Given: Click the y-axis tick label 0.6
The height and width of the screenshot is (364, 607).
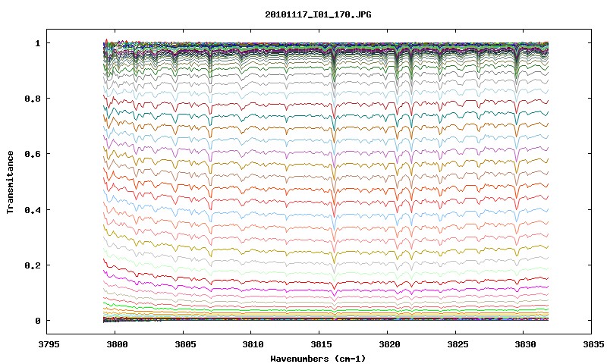Looking at the screenshot, I should click(x=33, y=154).
